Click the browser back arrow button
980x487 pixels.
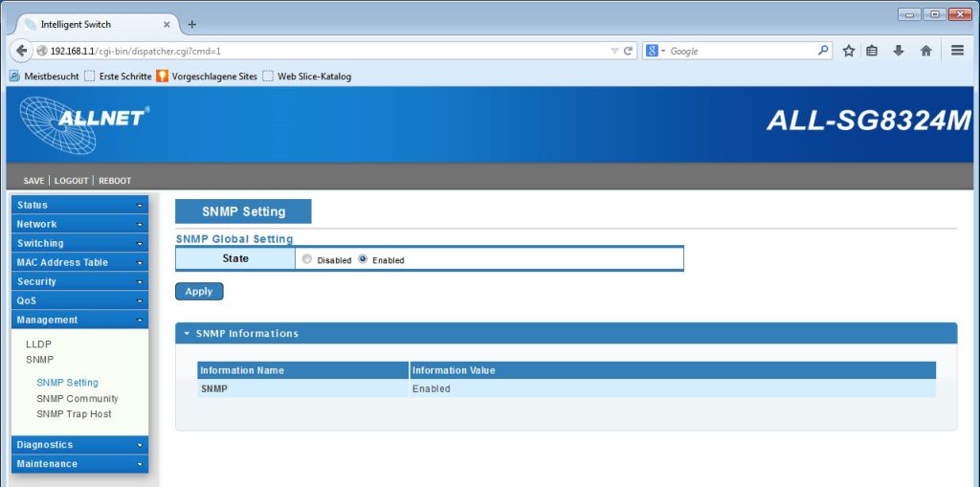click(22, 51)
